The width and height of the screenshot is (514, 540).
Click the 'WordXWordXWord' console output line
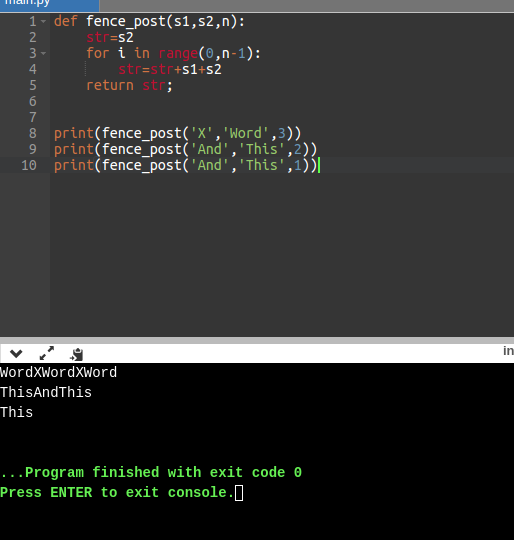[59, 373]
